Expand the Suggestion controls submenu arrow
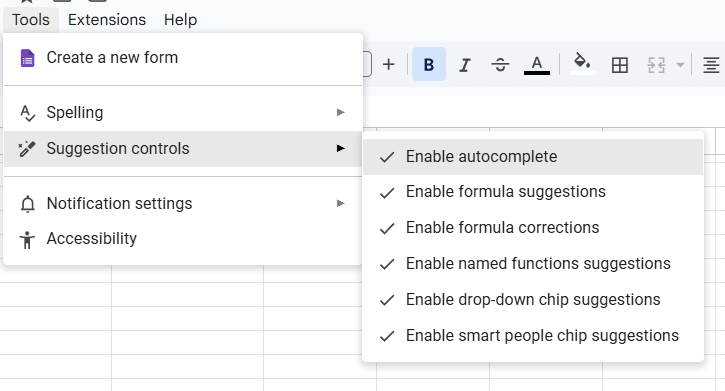This screenshot has width=725, height=391. point(341,148)
